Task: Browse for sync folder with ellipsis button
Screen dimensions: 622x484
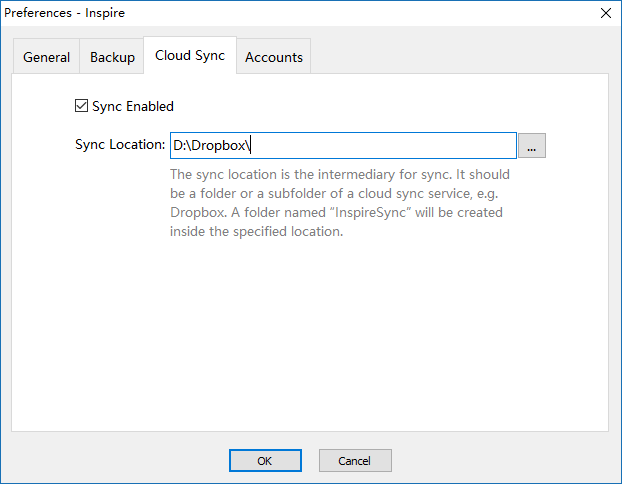Action: (x=531, y=146)
